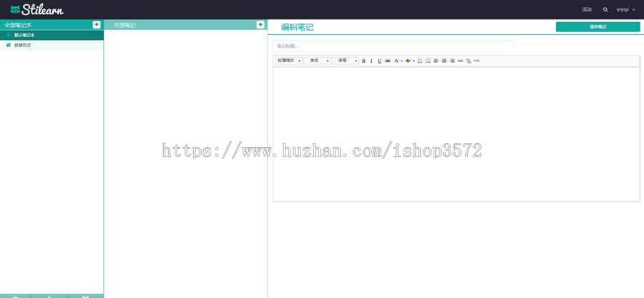
Task: Click the 编辑笔记 heading
Action: pos(298,27)
